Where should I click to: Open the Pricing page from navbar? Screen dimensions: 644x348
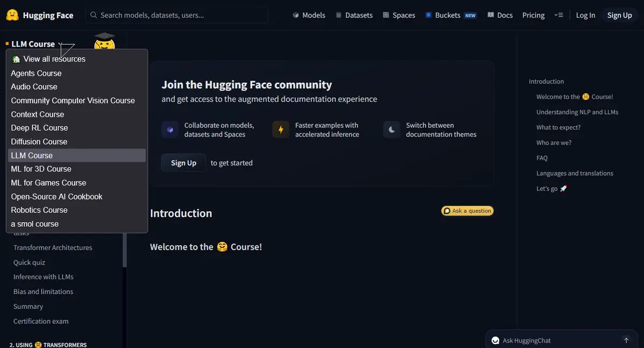coord(533,15)
